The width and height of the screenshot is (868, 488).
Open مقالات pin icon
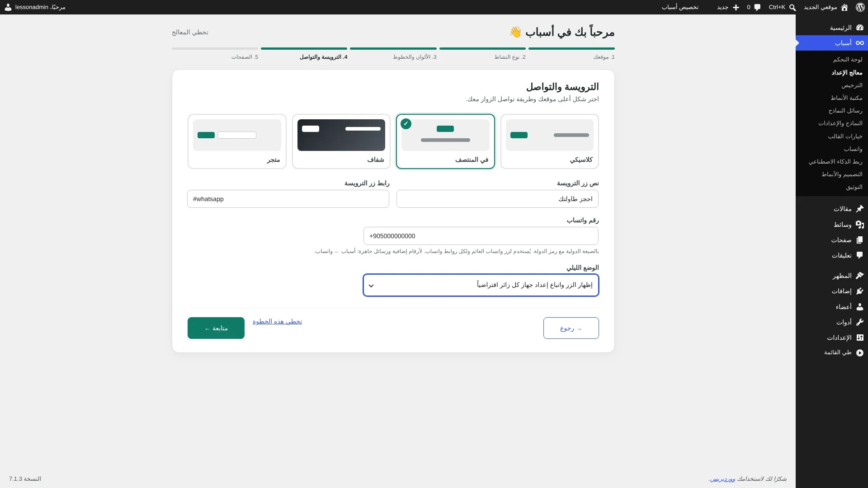[860, 209]
